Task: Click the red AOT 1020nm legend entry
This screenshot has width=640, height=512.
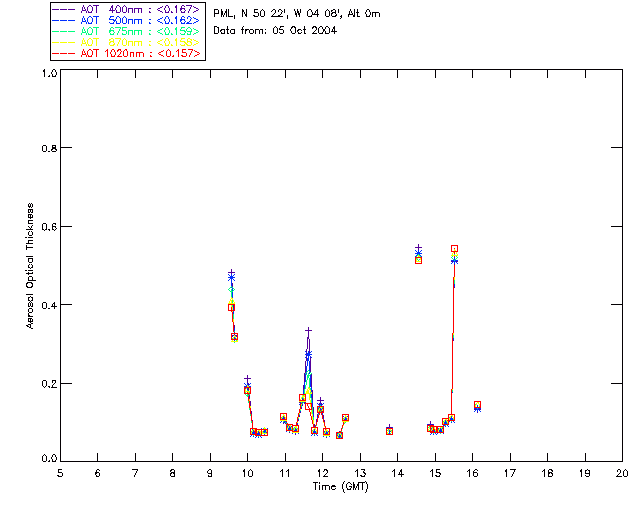Action: pyautogui.click(x=138, y=53)
